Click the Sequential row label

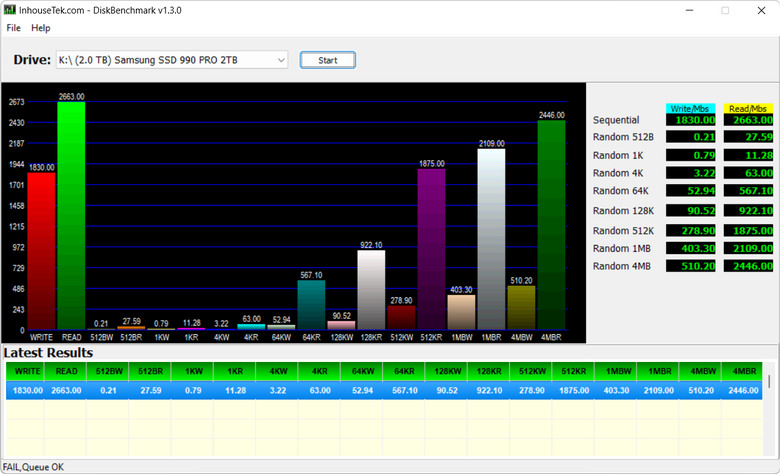click(x=616, y=120)
